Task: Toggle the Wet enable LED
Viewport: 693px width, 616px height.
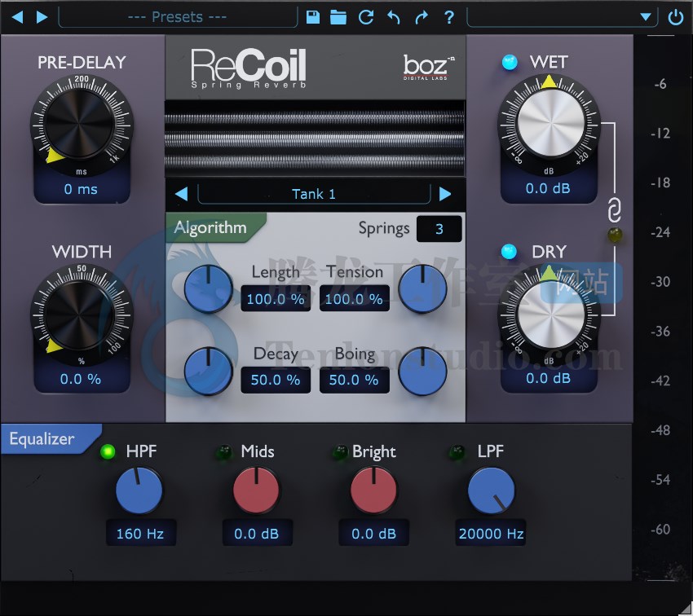Action: [510, 62]
